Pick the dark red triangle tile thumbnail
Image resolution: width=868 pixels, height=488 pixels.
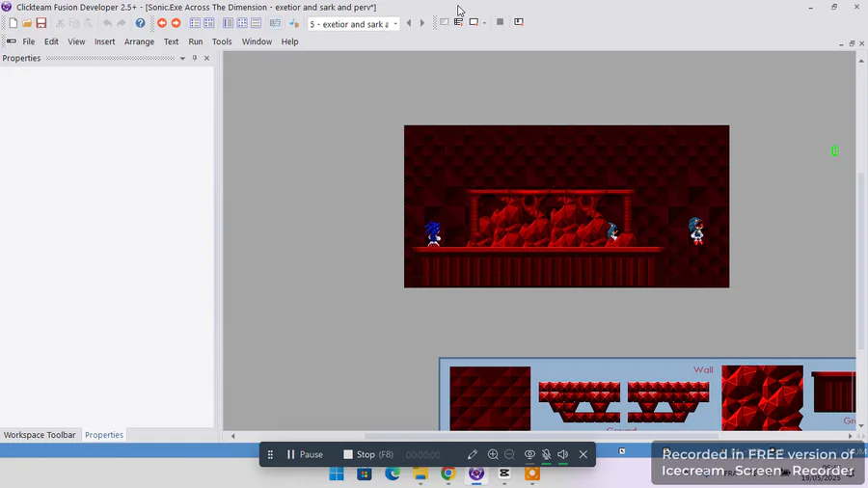tap(490, 397)
